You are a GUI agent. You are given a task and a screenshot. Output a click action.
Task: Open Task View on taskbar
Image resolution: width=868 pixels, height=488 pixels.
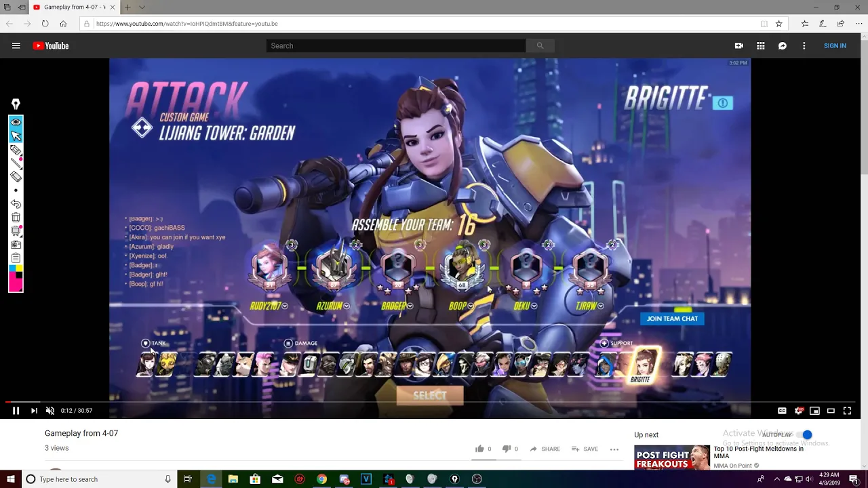(188, 479)
